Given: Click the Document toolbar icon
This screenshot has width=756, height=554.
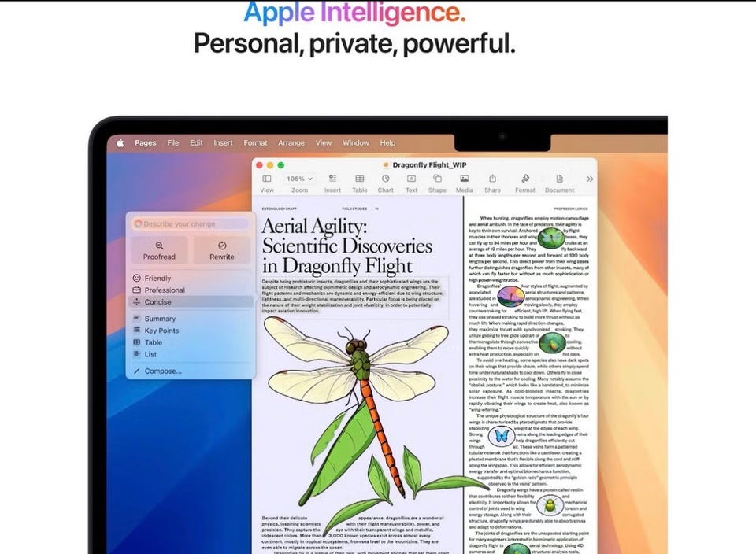Looking at the screenshot, I should tap(559, 179).
